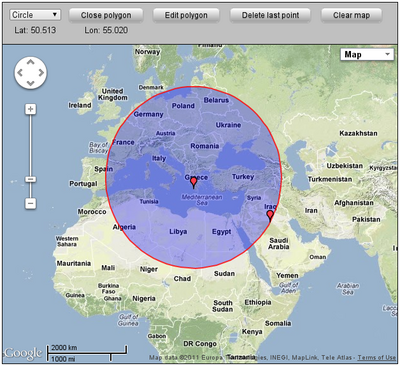
Task: Zoom in with the plus button
Action: 31,109
